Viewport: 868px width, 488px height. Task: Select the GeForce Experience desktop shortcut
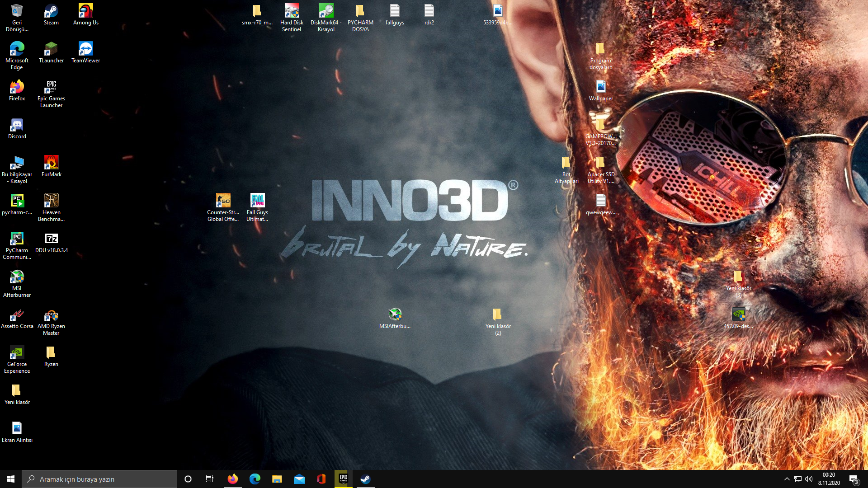17,359
